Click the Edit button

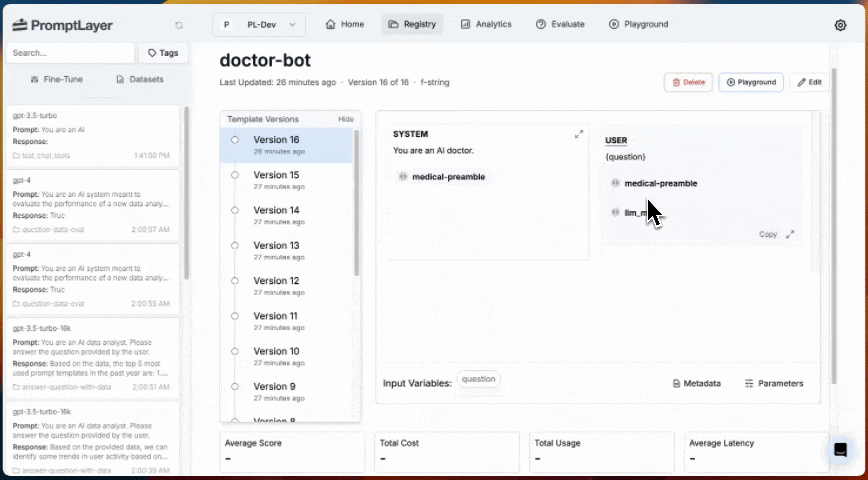[x=809, y=82]
